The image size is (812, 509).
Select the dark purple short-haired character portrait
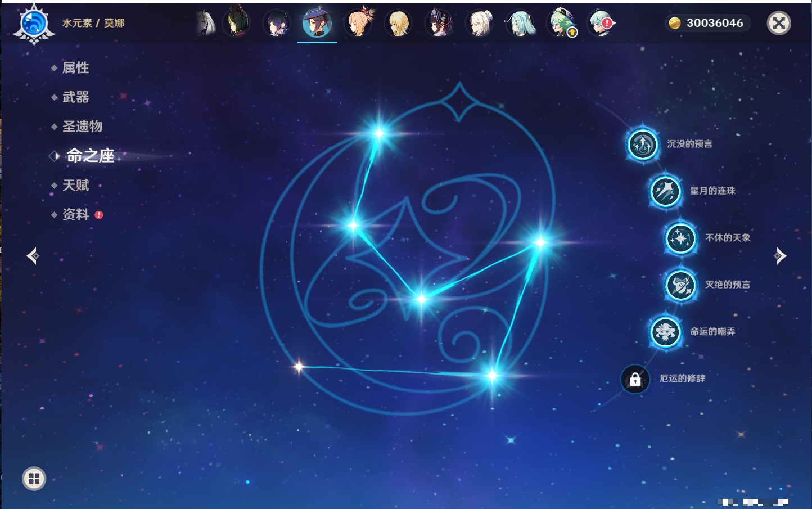[x=277, y=23]
